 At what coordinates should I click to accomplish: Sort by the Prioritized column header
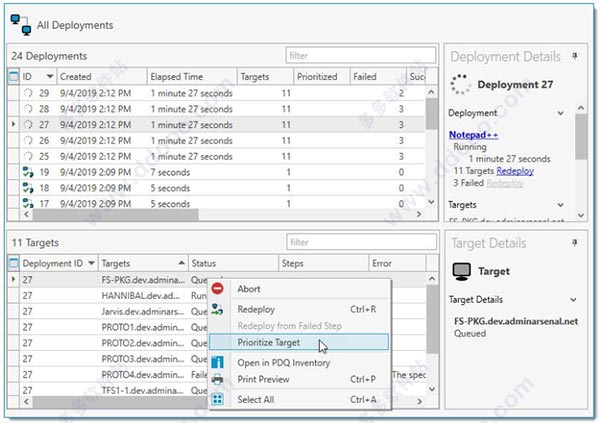(321, 76)
